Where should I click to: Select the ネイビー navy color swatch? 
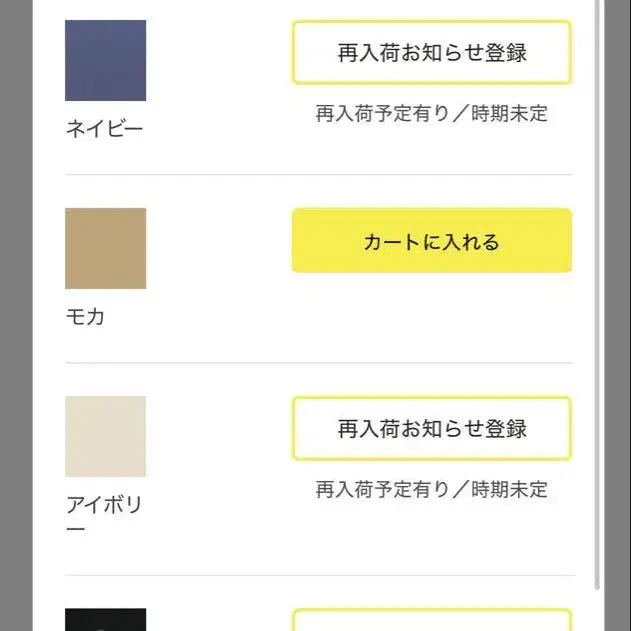click(x=105, y=60)
